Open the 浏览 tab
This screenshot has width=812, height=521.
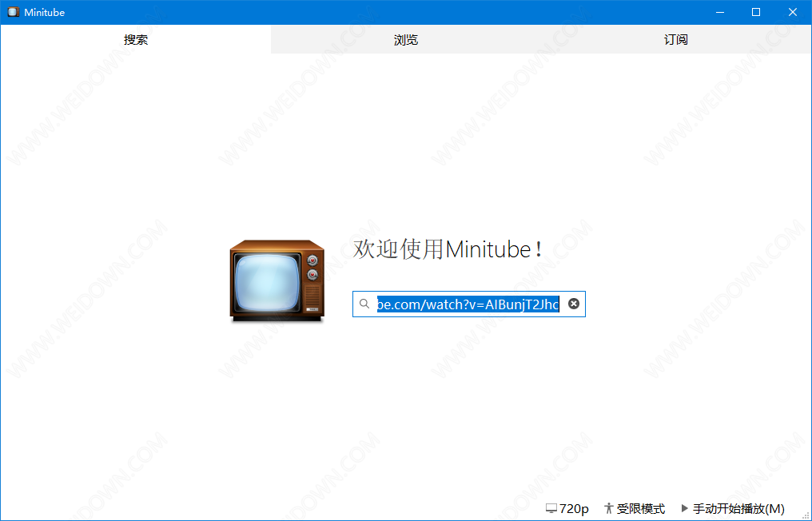[x=405, y=39]
